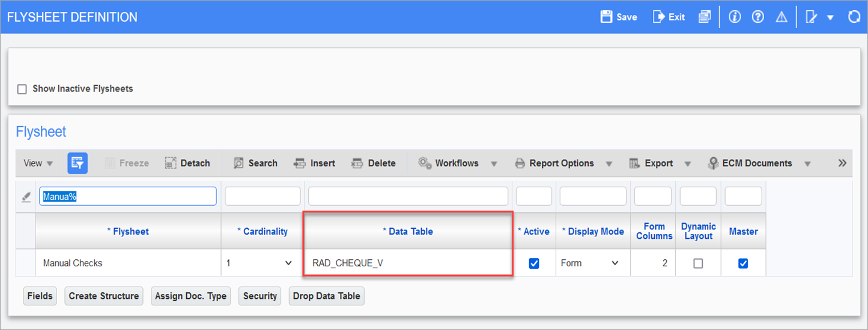Click the Export toolbar item

coord(651,163)
